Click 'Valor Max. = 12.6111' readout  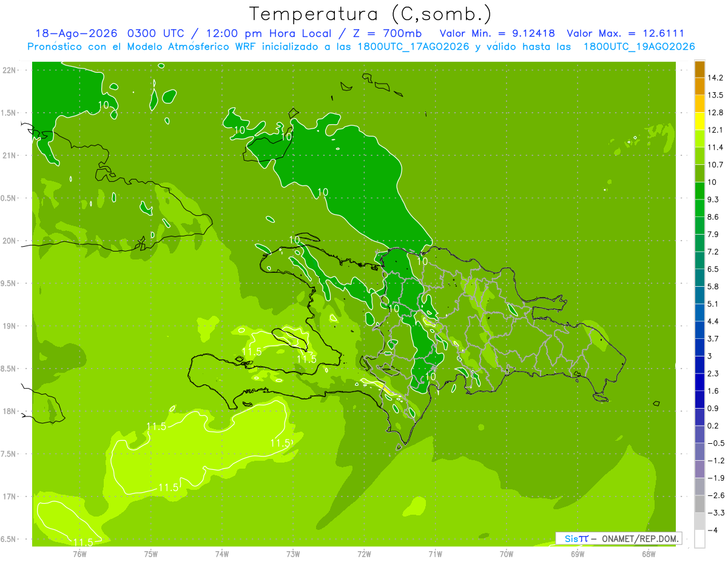click(625, 33)
